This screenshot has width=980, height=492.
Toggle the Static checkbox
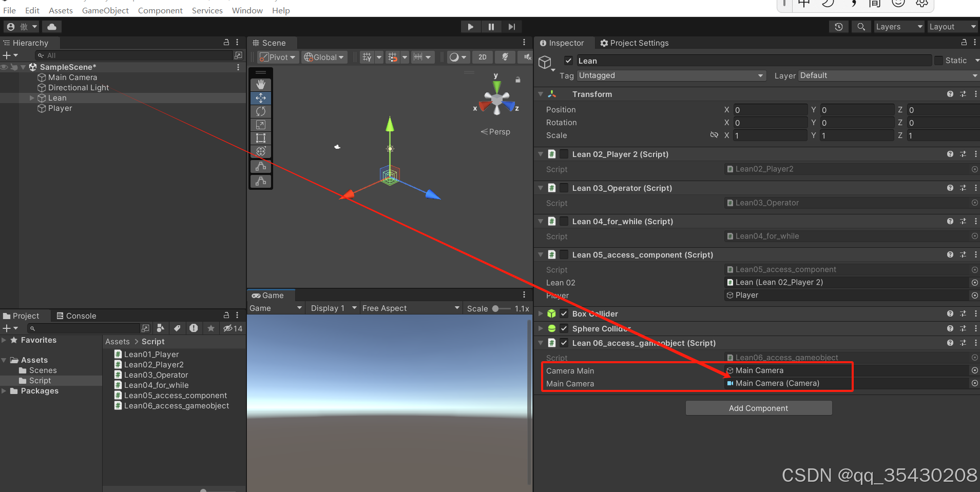pos(939,61)
